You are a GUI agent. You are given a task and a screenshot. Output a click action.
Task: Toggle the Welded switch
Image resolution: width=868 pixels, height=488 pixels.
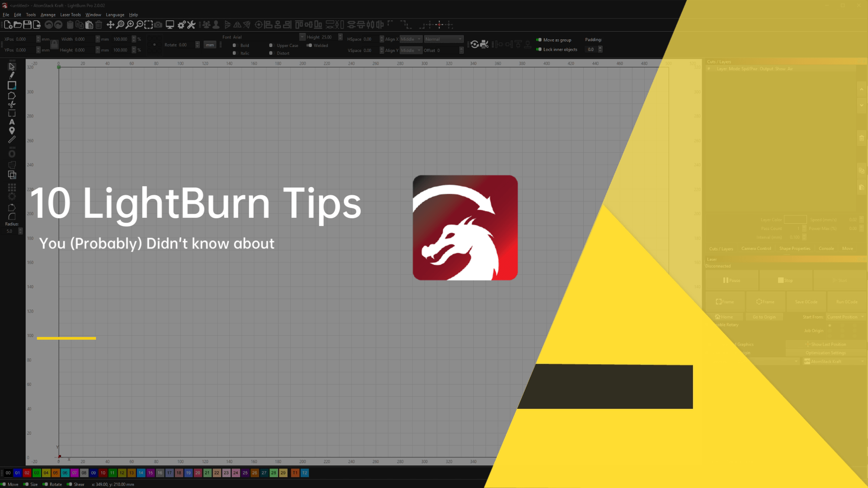coord(309,46)
